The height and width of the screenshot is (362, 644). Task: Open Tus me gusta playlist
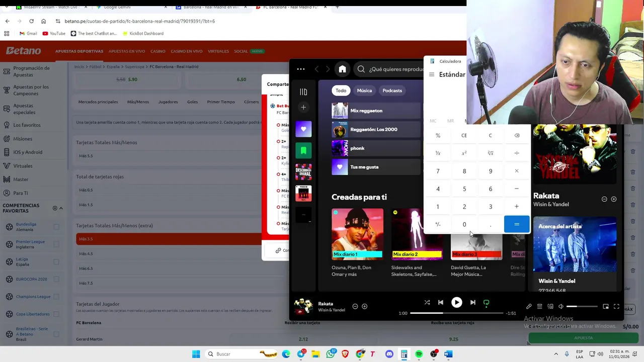tap(376, 167)
